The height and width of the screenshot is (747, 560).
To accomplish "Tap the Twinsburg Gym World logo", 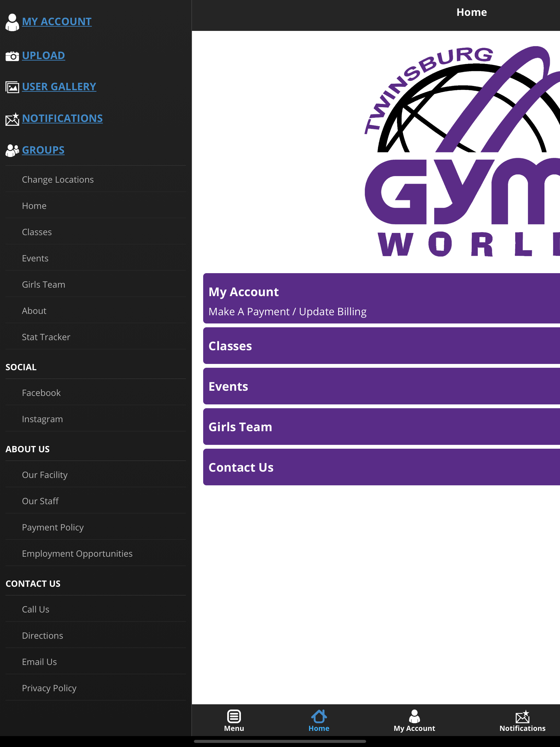I will click(x=462, y=151).
